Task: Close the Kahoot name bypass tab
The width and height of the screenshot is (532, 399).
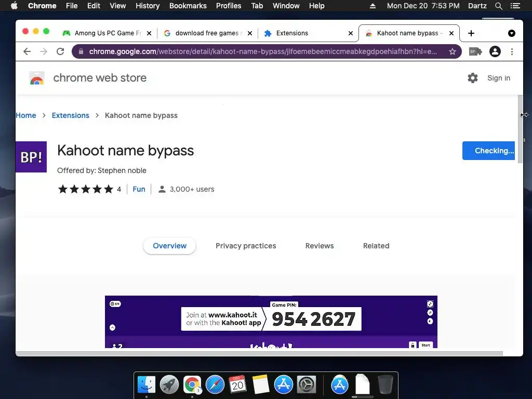Action: tap(451, 33)
